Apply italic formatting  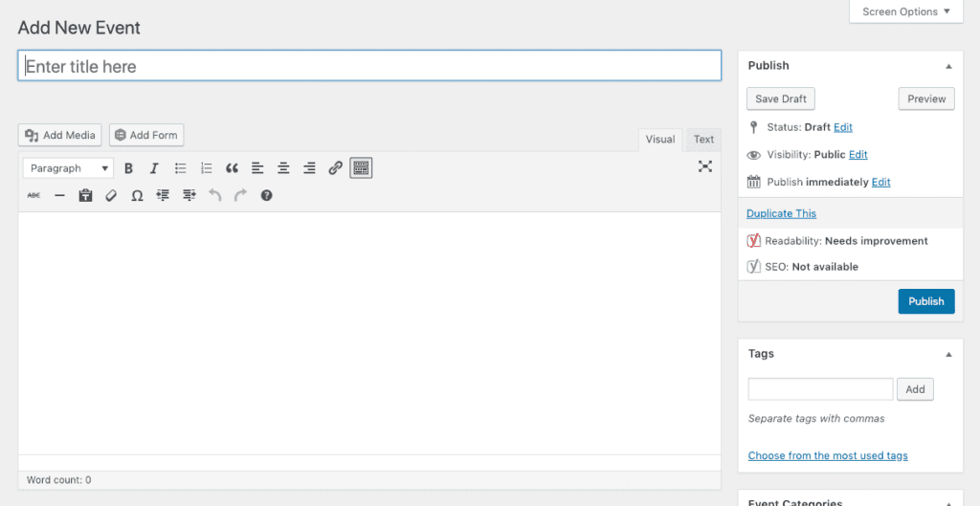[x=154, y=168]
